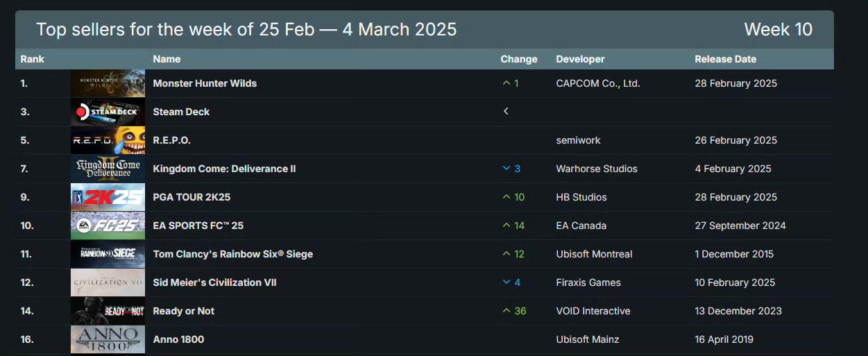868x356 pixels.
Task: Sort by the Name column header
Action: [167, 59]
